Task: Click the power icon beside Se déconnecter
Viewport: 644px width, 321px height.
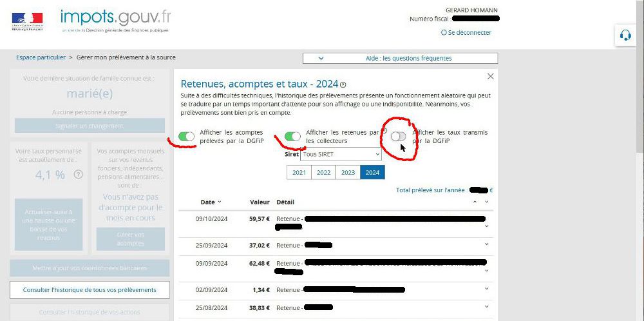Action: click(443, 32)
